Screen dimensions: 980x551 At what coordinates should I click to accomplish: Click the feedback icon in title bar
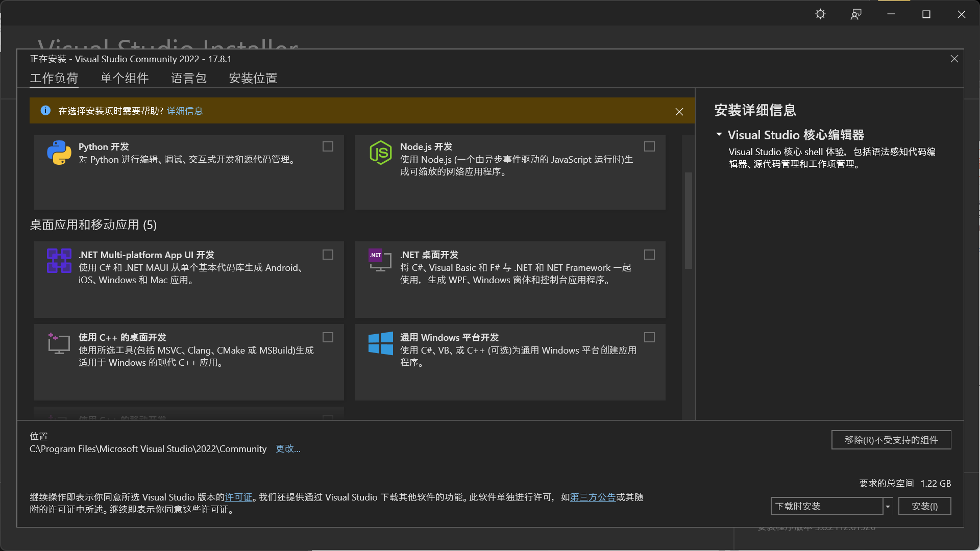coord(855,14)
